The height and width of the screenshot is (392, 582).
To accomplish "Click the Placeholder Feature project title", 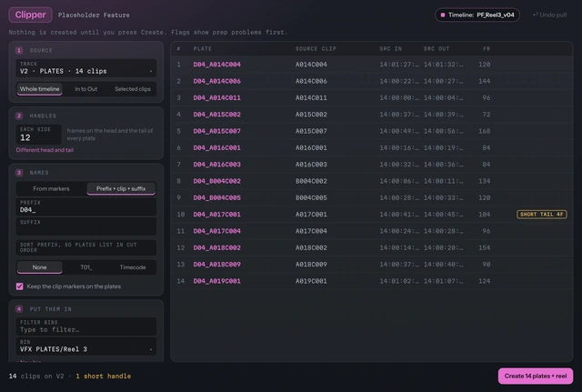I will (94, 15).
